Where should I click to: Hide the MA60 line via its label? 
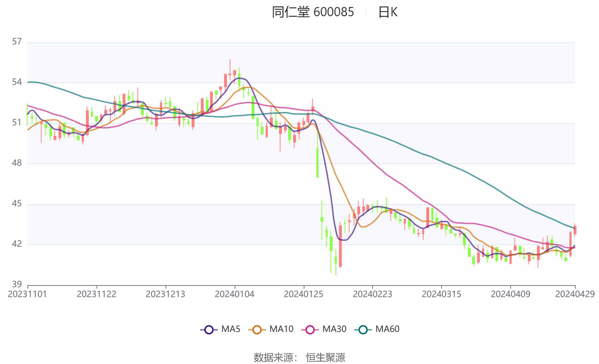tap(387, 329)
